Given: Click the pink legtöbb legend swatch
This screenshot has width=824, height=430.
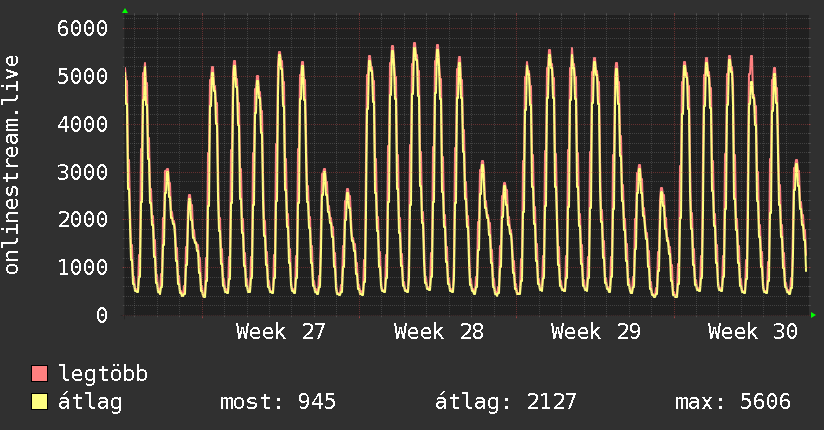Looking at the screenshot, I should [x=39, y=374].
